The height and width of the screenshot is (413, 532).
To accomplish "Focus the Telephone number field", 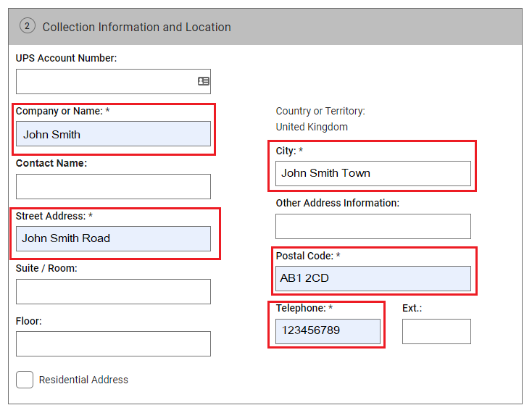I will pos(328,331).
